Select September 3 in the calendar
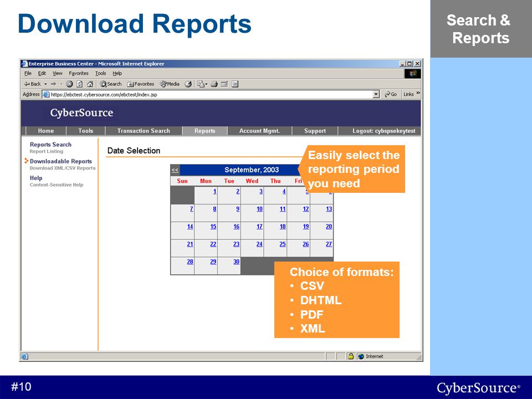Viewport: 532px width, 399px height. [261, 191]
